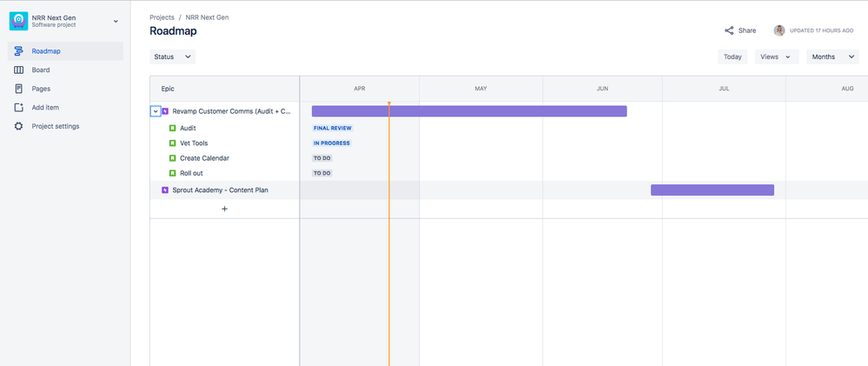Click the IN PROGRESS status badge

pos(332,143)
